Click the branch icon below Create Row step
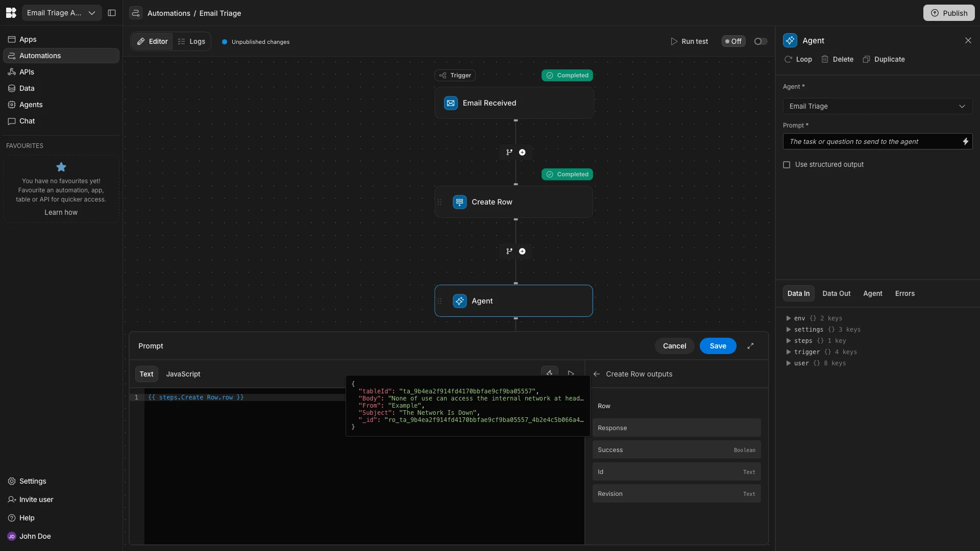980x551 pixels. [509, 252]
